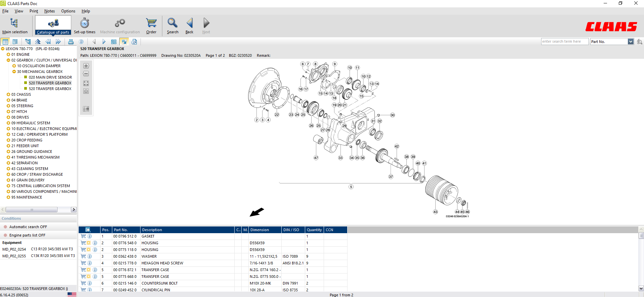
Task: Click the printer icon in secondary toolbar
Action: point(71,42)
